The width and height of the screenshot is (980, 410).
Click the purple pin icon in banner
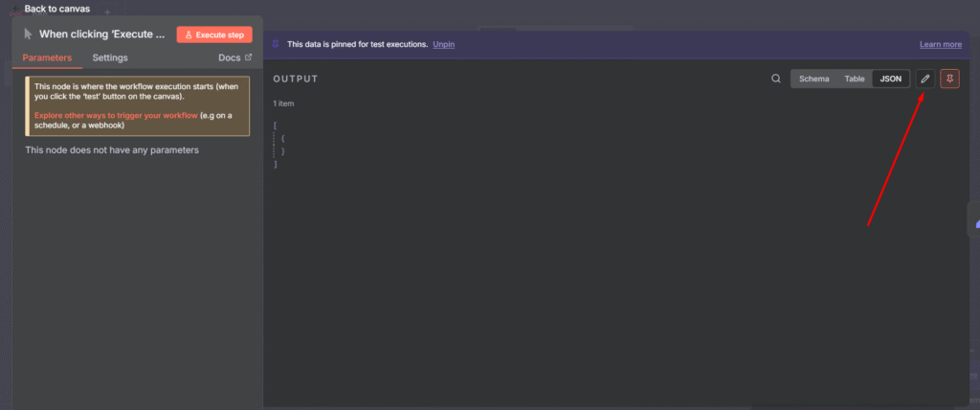click(276, 44)
